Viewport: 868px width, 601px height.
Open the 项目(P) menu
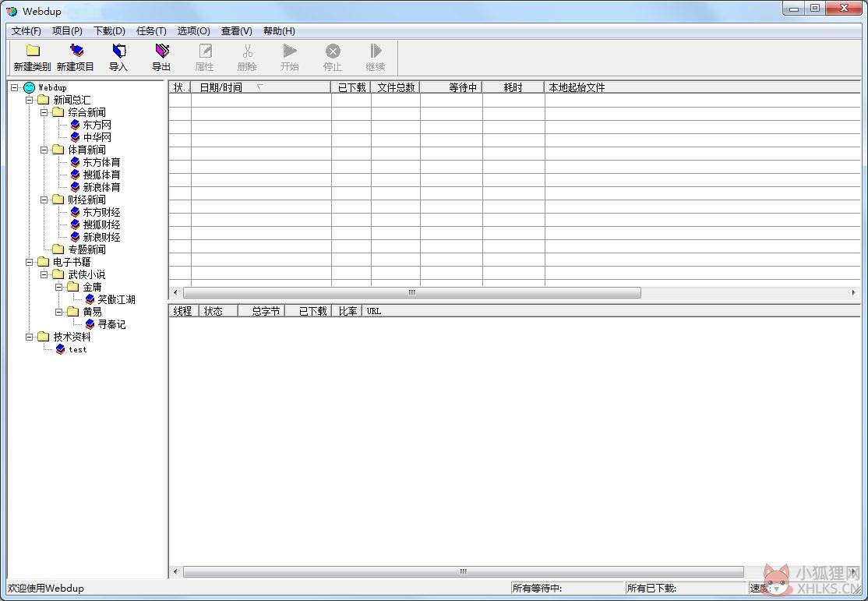click(68, 31)
